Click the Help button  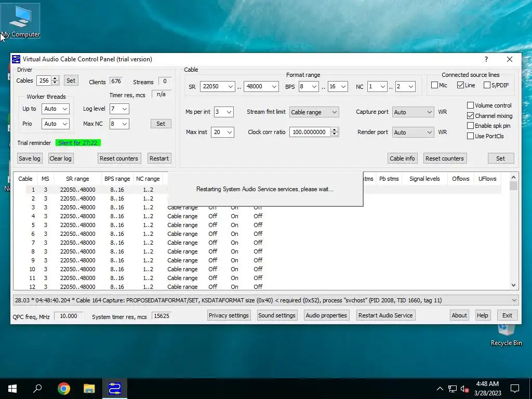(483, 315)
